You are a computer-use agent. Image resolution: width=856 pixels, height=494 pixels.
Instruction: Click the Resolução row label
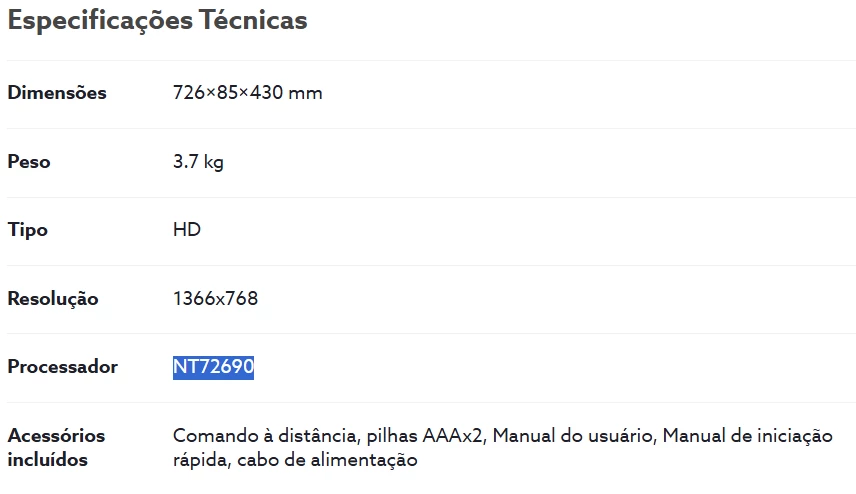tap(53, 299)
